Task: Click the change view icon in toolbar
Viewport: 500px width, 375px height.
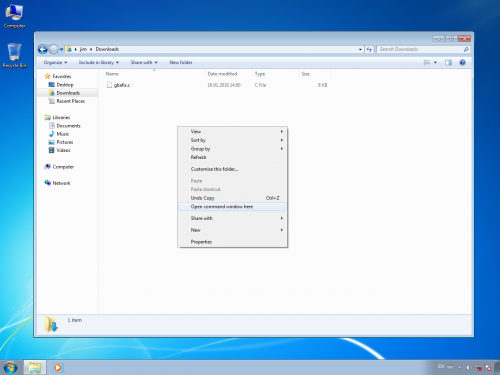Action: (427, 62)
